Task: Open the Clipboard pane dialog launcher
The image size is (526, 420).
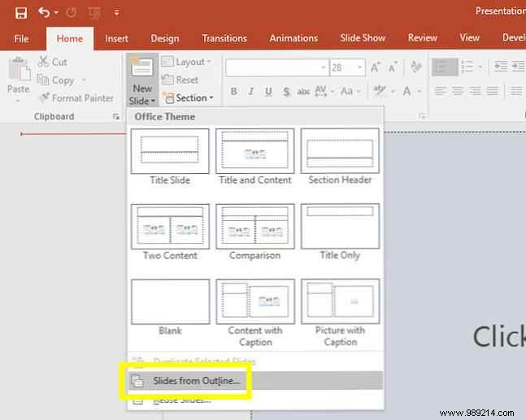Action: (116, 117)
